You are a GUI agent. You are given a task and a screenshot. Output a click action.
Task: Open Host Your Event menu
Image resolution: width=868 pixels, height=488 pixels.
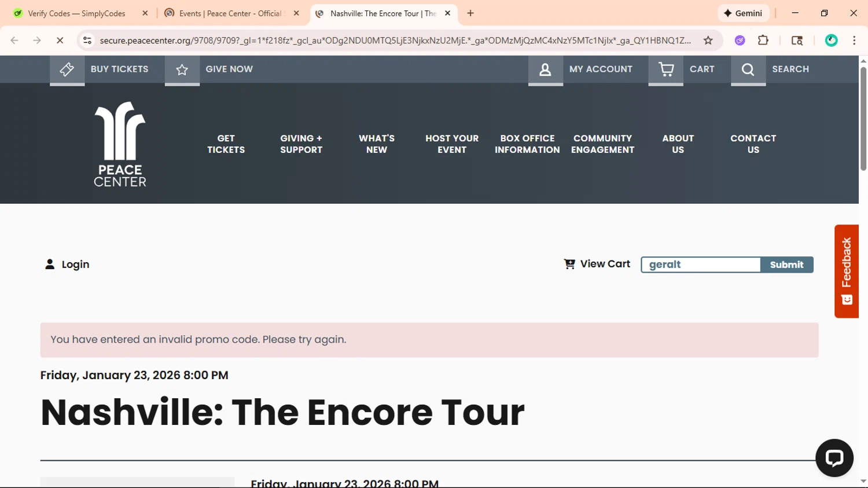pos(452,144)
